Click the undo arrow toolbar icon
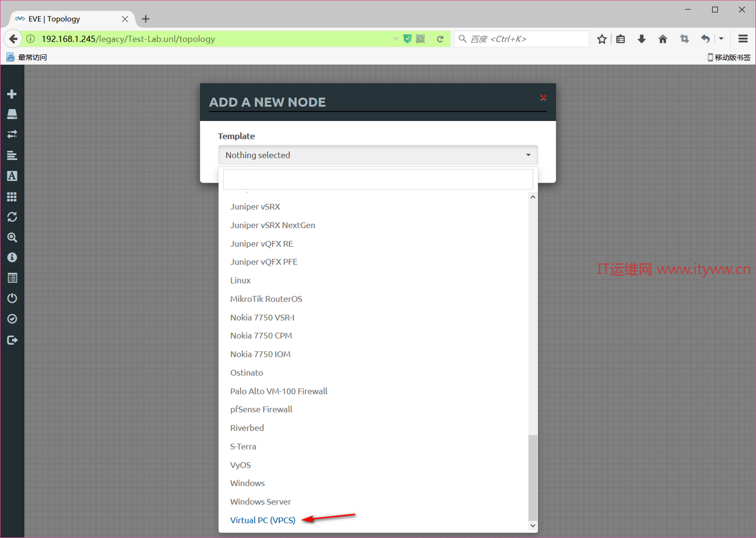Image resolution: width=756 pixels, height=538 pixels. [x=705, y=39]
